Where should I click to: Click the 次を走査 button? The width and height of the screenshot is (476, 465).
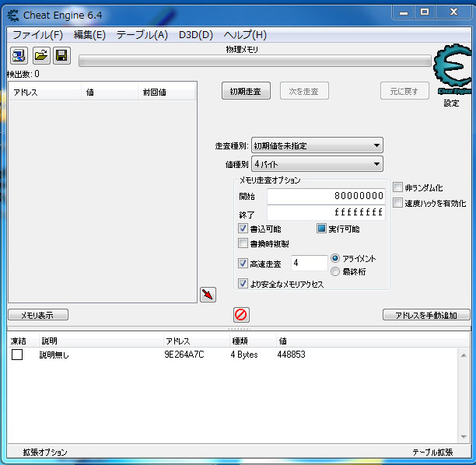tap(304, 91)
